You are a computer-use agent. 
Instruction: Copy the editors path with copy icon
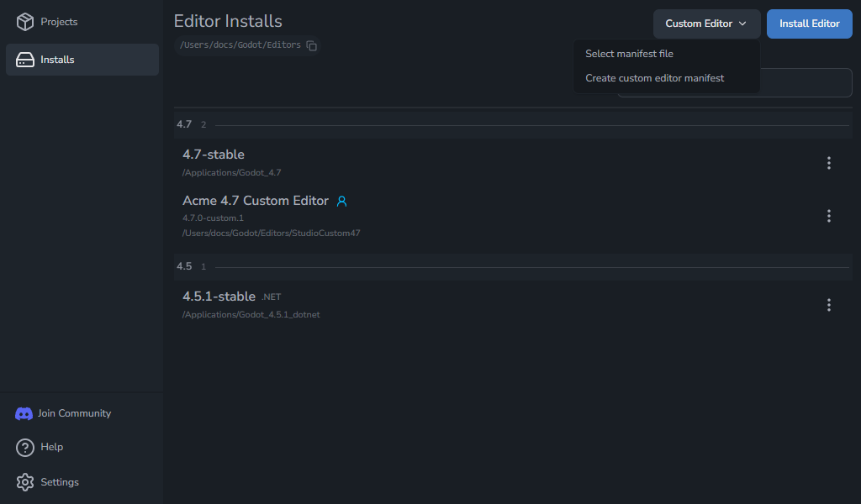311,45
